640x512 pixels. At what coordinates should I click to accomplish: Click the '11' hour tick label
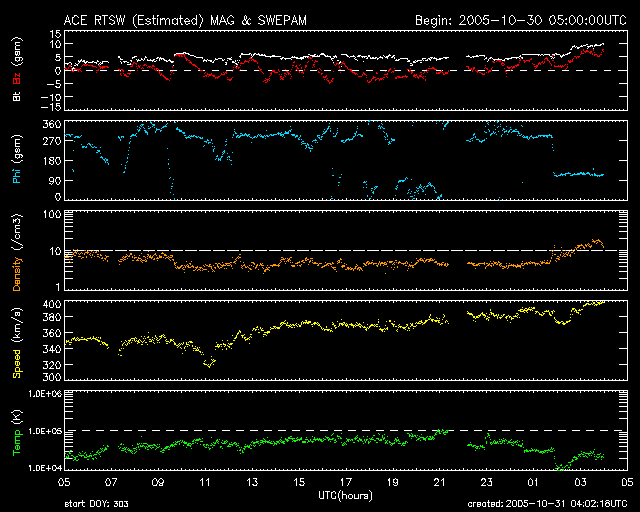click(x=205, y=482)
